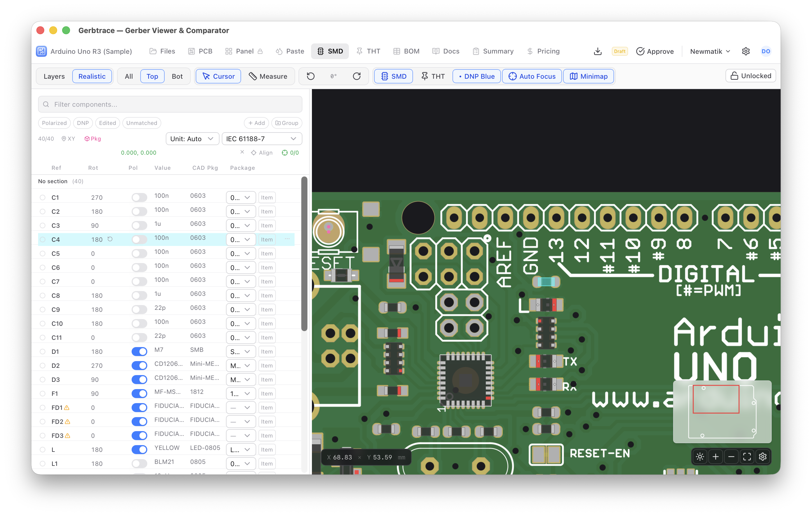The height and width of the screenshot is (516, 812).
Task: Switch to the BOM tab
Action: click(406, 51)
